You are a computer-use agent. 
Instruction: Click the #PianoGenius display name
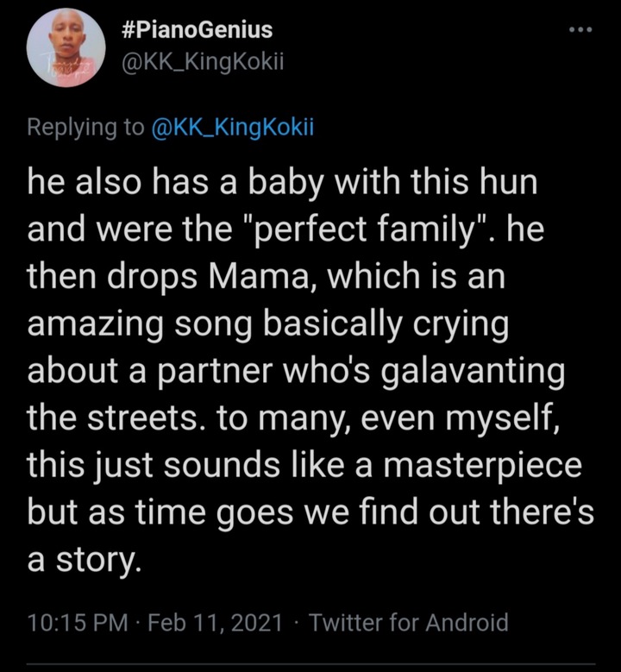pos(198,30)
